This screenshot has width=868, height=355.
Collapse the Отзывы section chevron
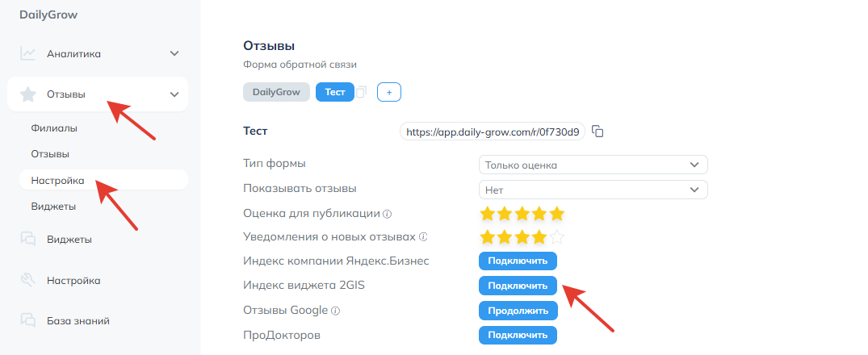[174, 94]
